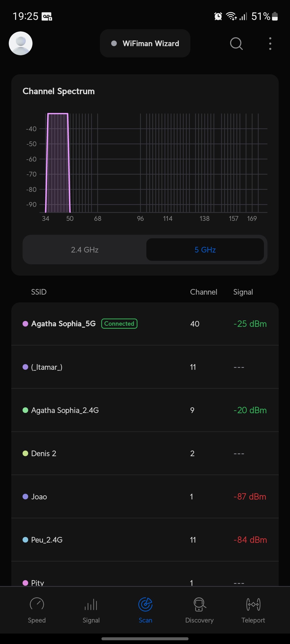290x644 pixels.
Task: Tap the alarm icon in status bar
Action: [x=218, y=16]
